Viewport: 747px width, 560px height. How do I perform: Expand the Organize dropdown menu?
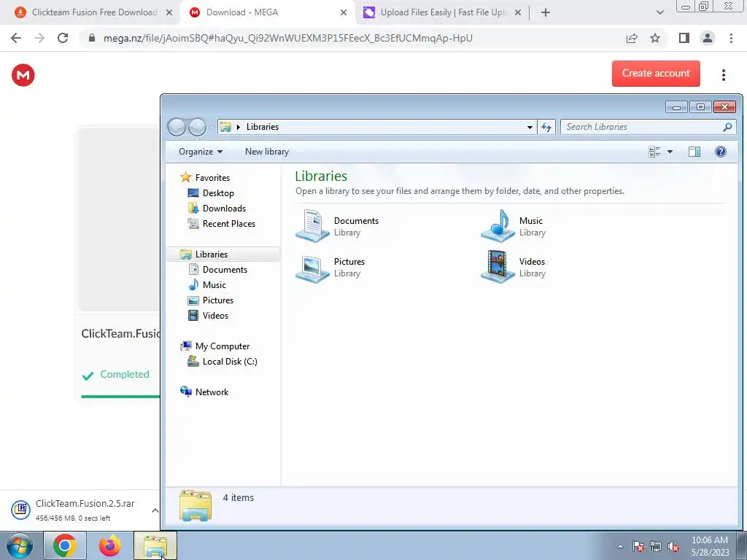coord(201,152)
